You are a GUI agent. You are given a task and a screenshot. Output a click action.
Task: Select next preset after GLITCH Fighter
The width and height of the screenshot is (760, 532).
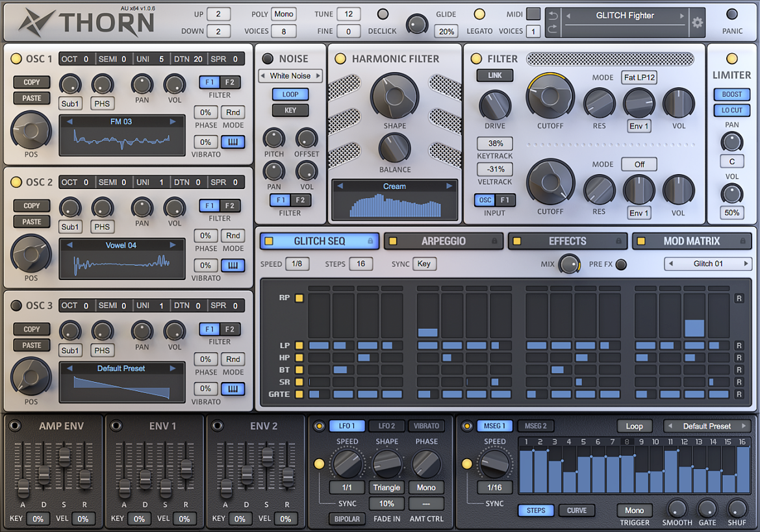coord(682,16)
